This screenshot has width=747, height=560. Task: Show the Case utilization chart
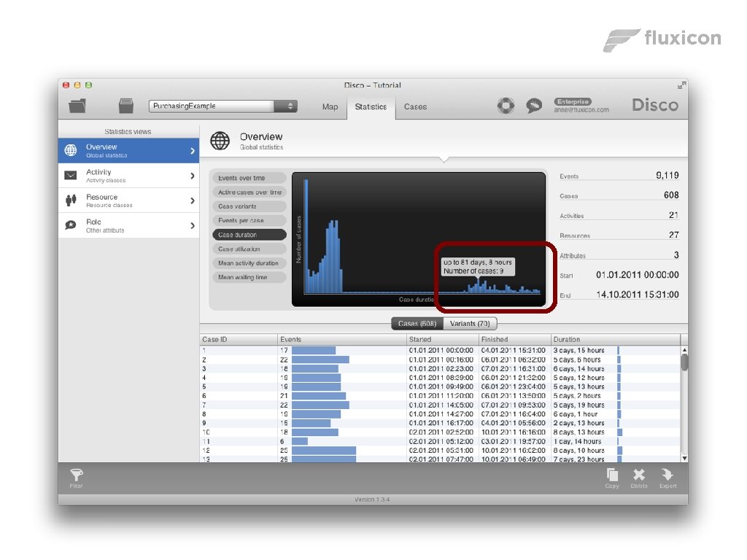[249, 249]
